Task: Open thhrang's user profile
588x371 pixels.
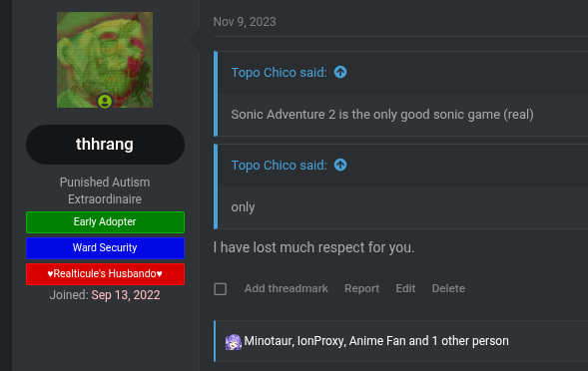Action: 105,145
